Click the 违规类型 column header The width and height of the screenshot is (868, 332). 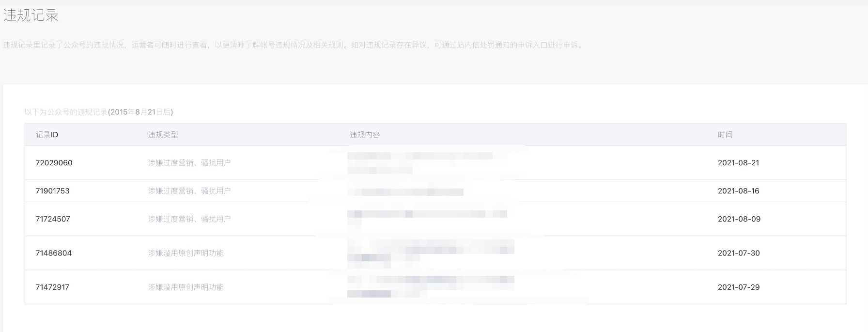point(163,135)
